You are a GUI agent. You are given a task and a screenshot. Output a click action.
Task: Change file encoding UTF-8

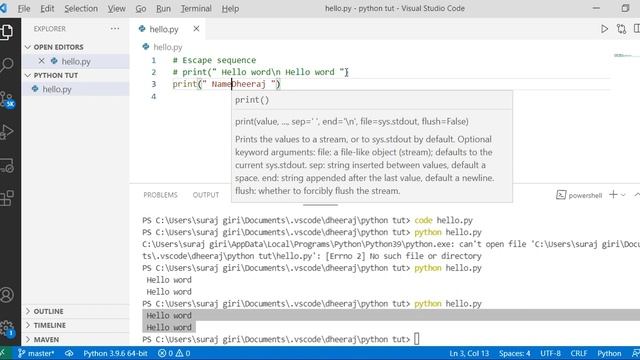pyautogui.click(x=550, y=353)
